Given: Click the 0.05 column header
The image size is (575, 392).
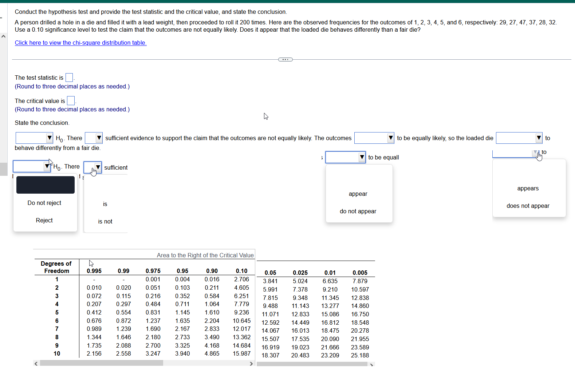Looking at the screenshot, I should (x=270, y=273).
